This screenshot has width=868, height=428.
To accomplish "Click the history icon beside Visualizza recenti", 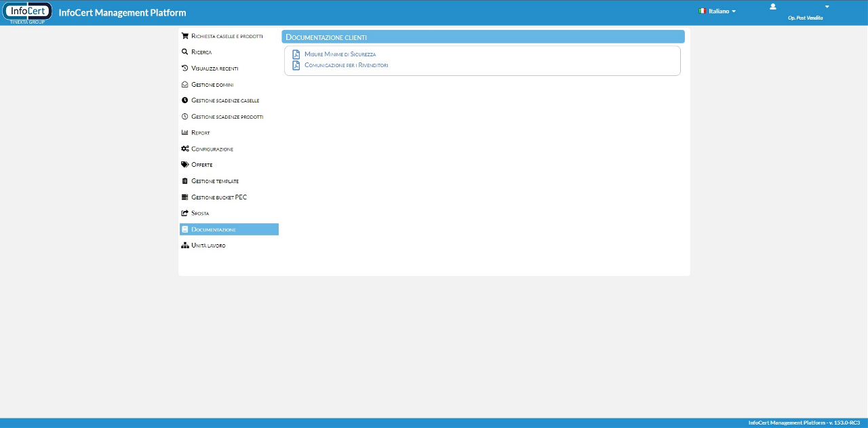I will (x=184, y=68).
